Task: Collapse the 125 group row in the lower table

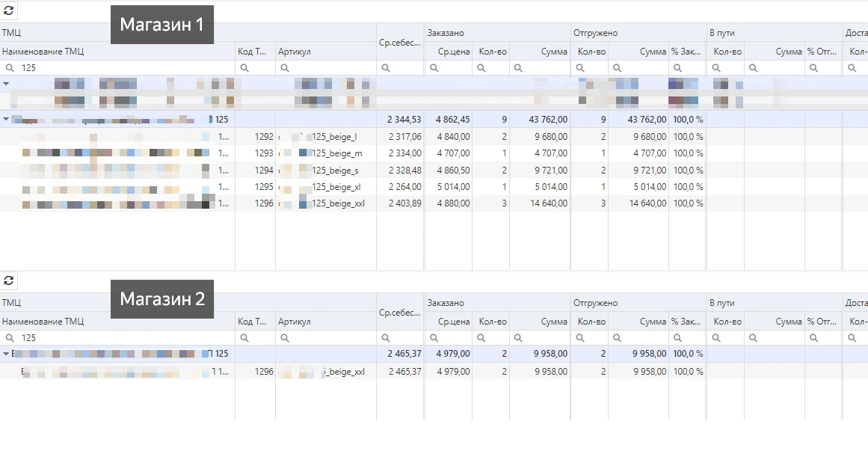Action: click(x=6, y=354)
